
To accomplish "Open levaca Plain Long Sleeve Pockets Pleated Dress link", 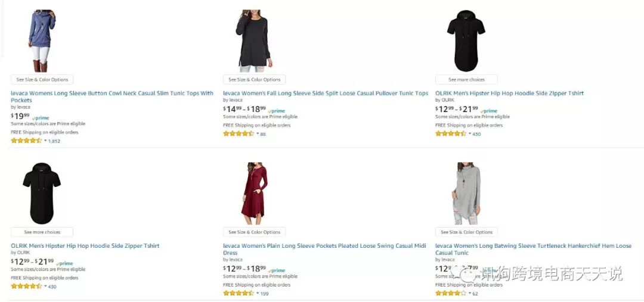I will (324, 250).
